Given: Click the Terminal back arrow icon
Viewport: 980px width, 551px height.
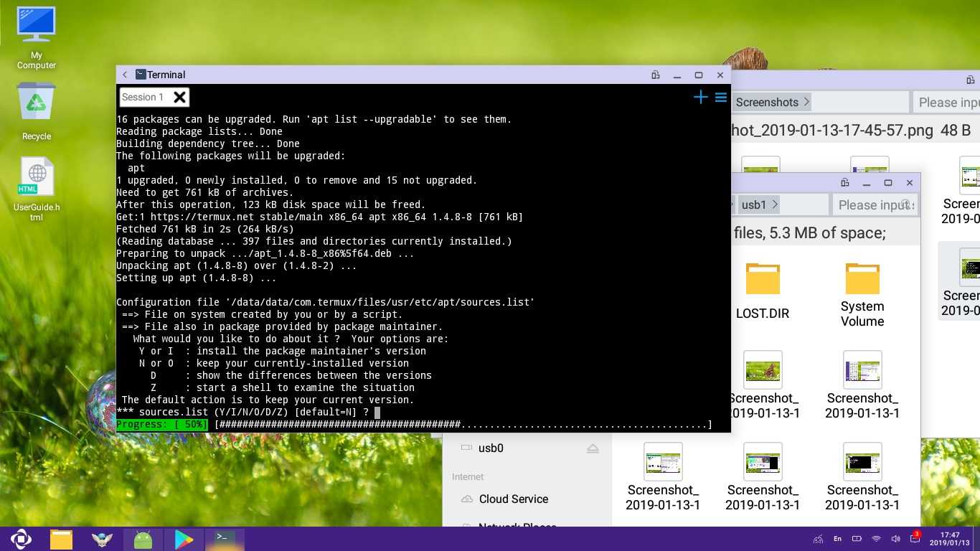Looking at the screenshot, I should pyautogui.click(x=125, y=75).
